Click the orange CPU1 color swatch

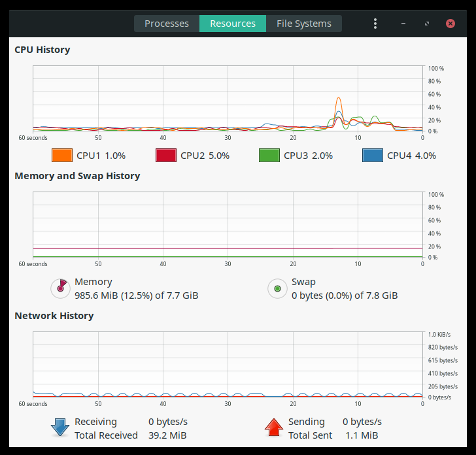(61, 156)
